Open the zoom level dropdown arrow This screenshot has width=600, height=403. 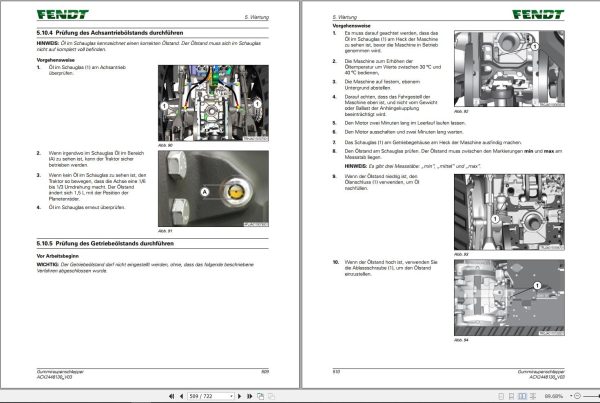click(571, 396)
